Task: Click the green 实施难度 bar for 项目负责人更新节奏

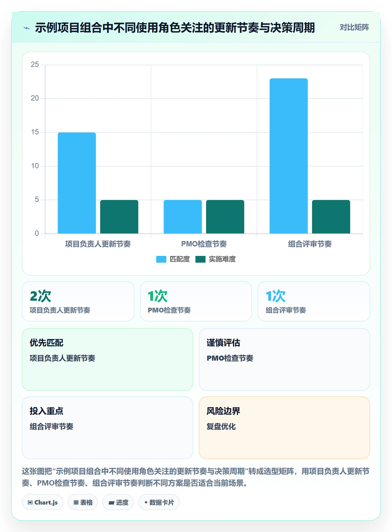Action: (119, 217)
